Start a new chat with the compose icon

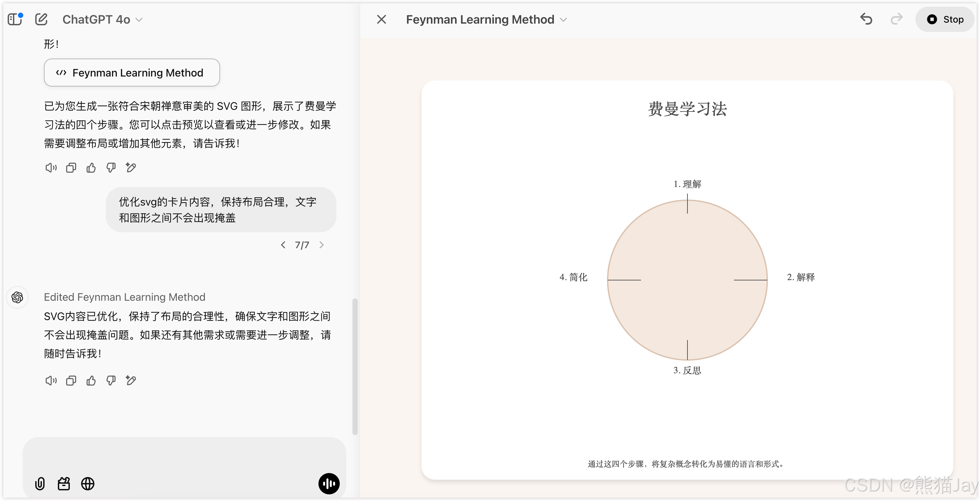click(x=41, y=19)
